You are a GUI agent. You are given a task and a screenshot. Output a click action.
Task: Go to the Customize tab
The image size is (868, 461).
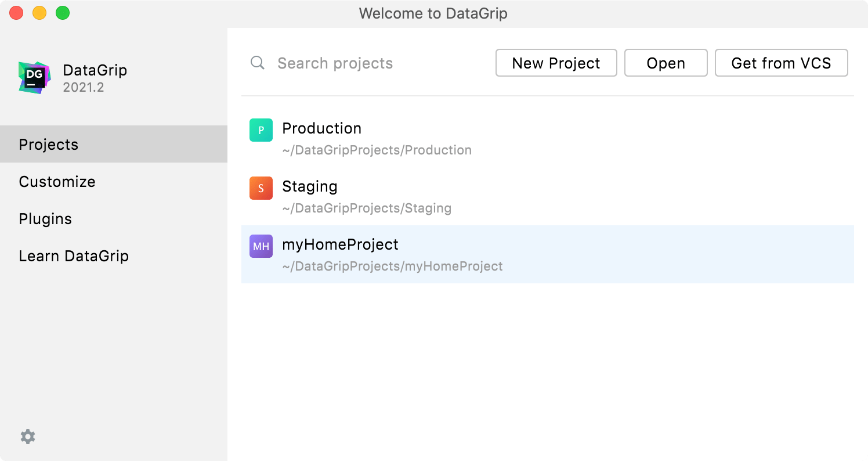click(57, 182)
